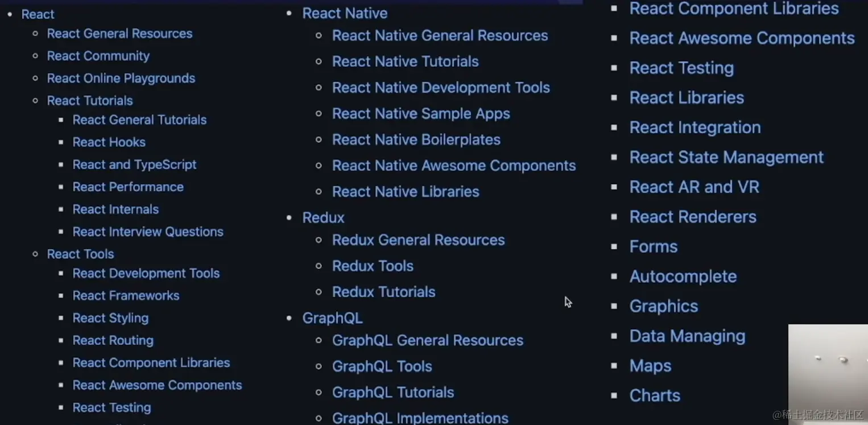Open React Native Boilerplates
Screen dimensions: 868x425
(x=416, y=139)
